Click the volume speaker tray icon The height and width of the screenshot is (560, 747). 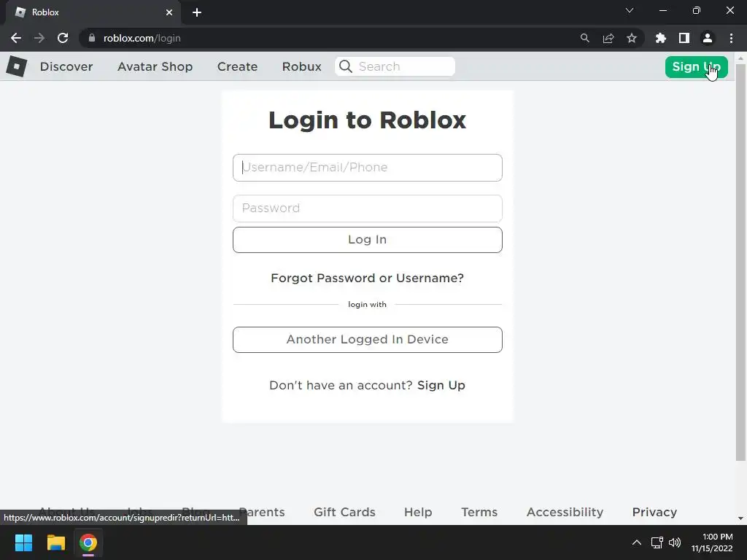click(675, 542)
